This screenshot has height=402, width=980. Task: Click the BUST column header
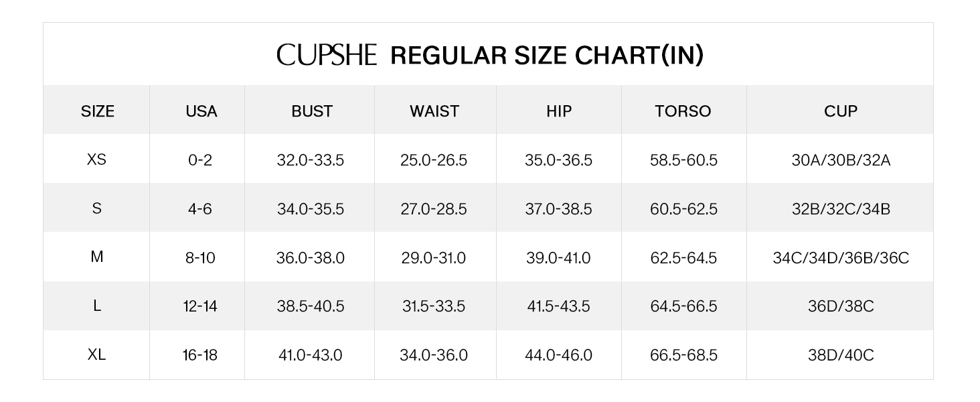(x=312, y=111)
